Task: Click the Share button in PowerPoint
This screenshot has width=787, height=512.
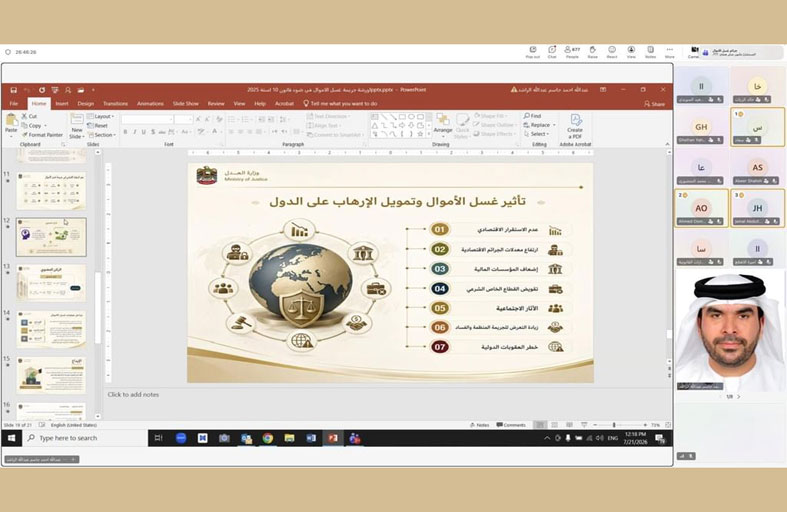Action: (654, 104)
